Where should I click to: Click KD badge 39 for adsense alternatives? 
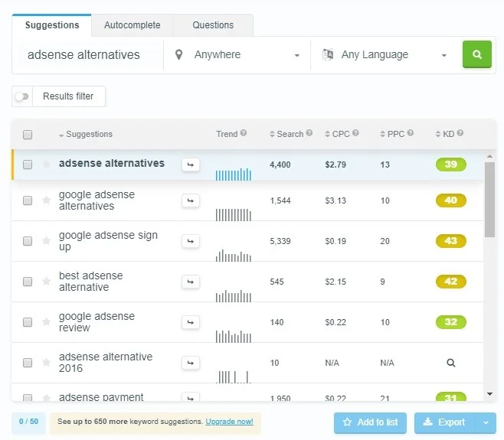point(451,165)
